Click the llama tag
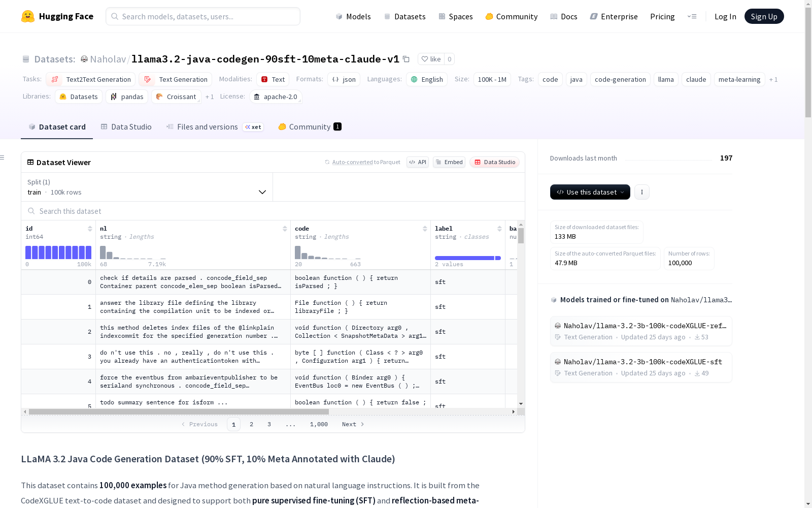812x508 pixels. tap(666, 79)
